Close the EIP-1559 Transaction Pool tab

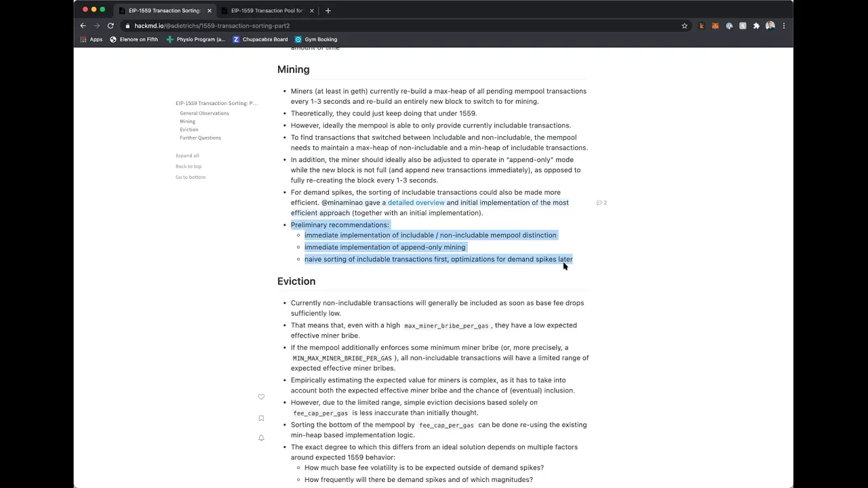pyautogui.click(x=312, y=11)
